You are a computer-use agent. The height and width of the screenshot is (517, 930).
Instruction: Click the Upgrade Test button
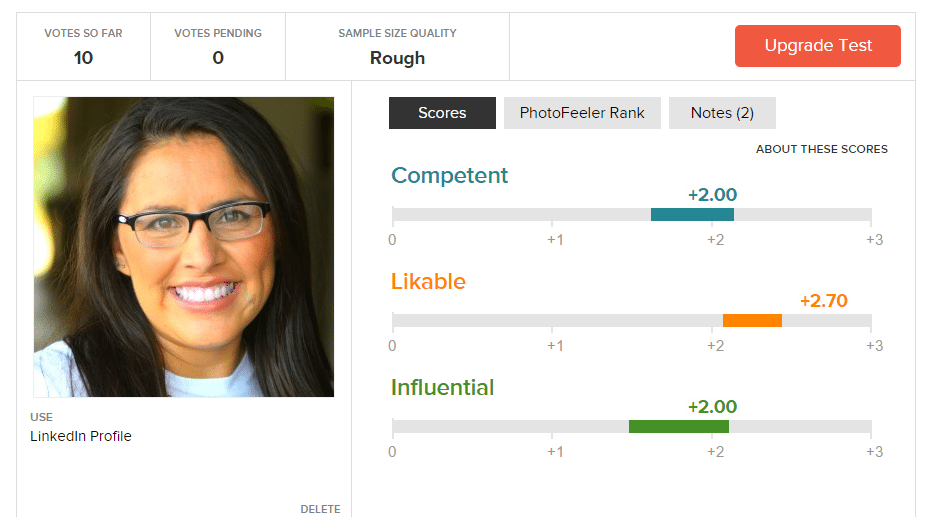[817, 46]
